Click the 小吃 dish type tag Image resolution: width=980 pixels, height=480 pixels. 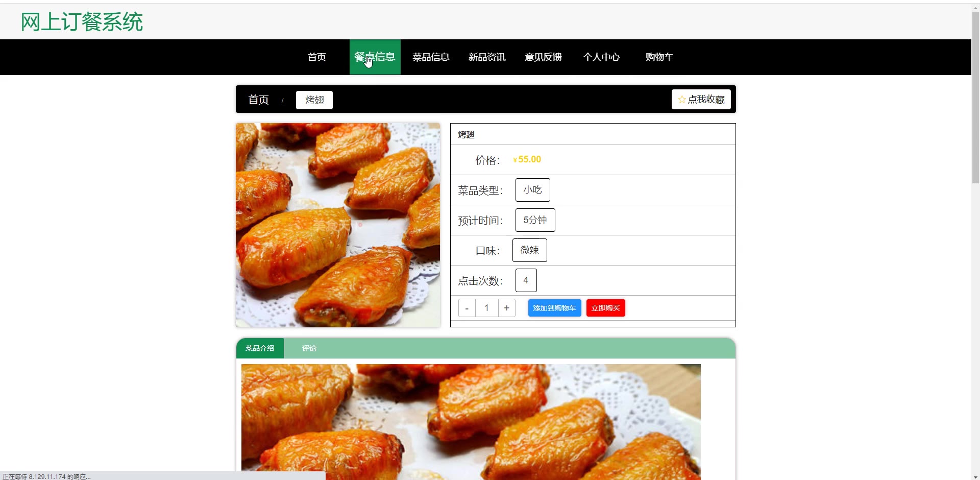532,190
